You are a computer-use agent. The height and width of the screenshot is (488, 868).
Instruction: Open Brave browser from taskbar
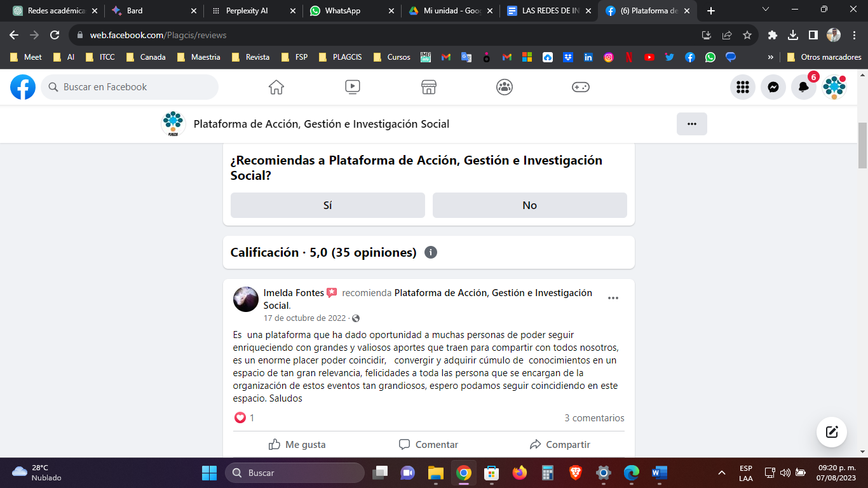tap(575, 473)
